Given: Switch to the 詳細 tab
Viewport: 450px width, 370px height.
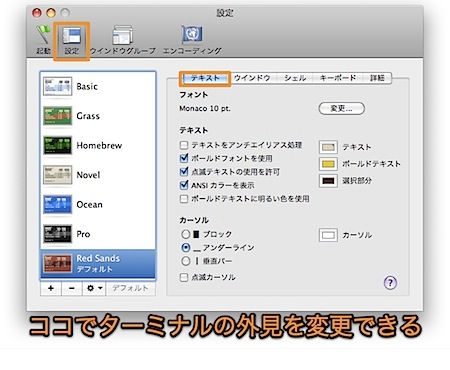Looking at the screenshot, I should pyautogui.click(x=377, y=78).
